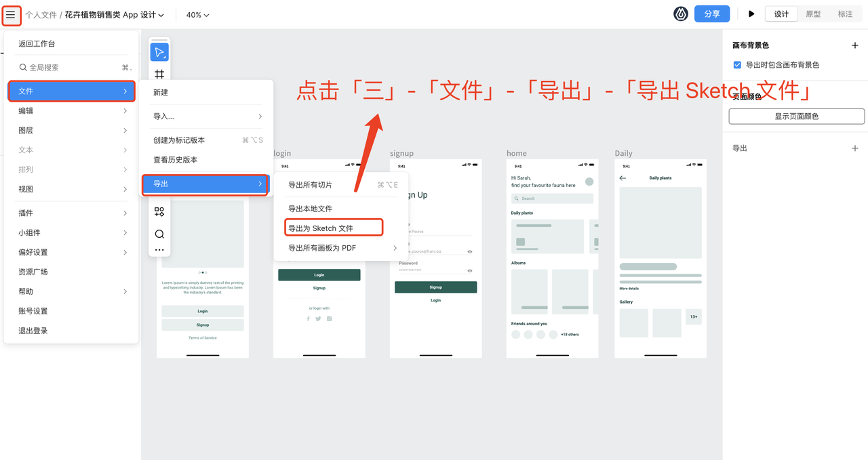Viewport: 868px width, 460px height.
Task: Click the magnifier search tool in toolbar
Action: click(159, 234)
